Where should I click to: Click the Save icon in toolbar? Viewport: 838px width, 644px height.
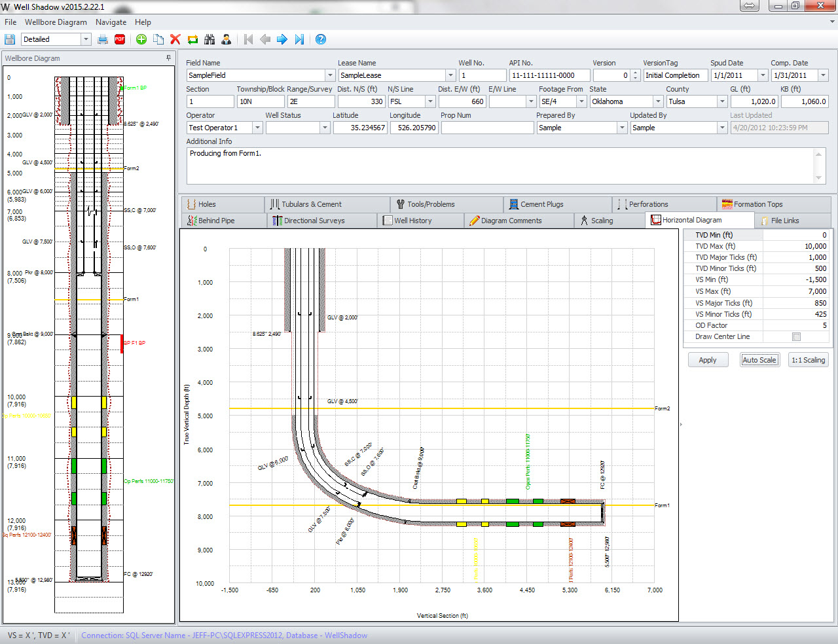pos(10,39)
